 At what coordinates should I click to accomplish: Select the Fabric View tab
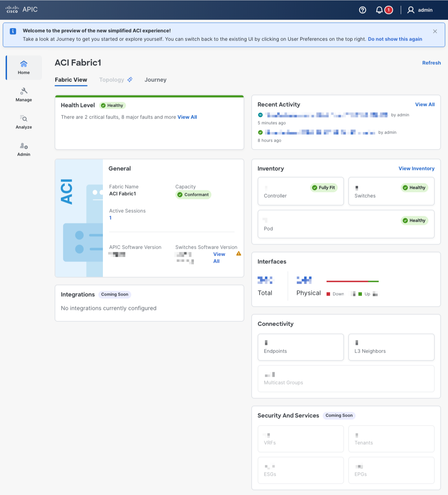71,80
